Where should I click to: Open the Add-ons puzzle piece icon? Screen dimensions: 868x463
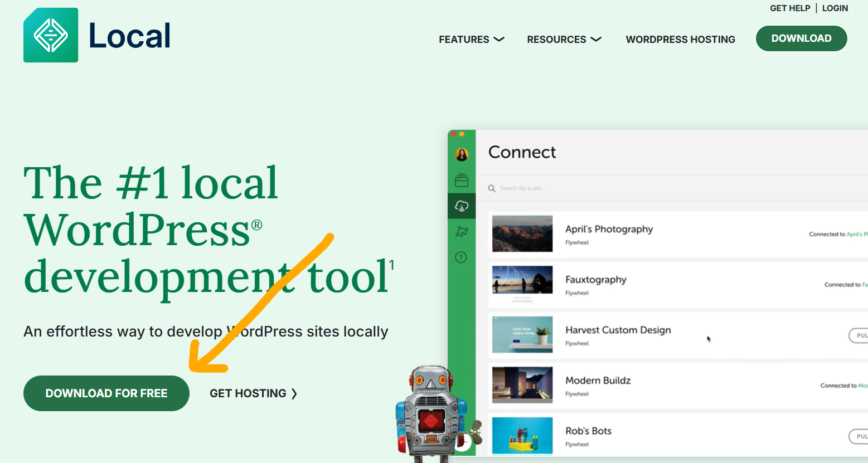pyautogui.click(x=461, y=231)
